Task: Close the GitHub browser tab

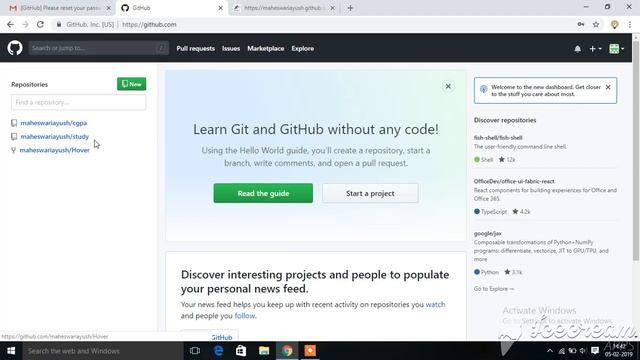Action: coord(220,8)
